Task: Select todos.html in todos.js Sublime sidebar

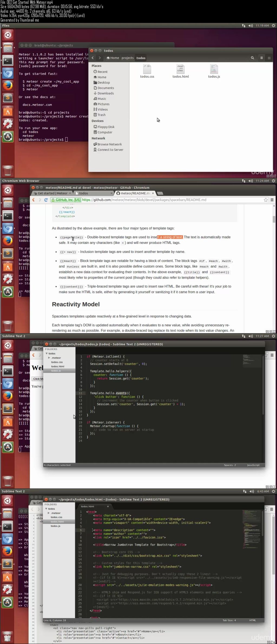Action: [x=58, y=366]
